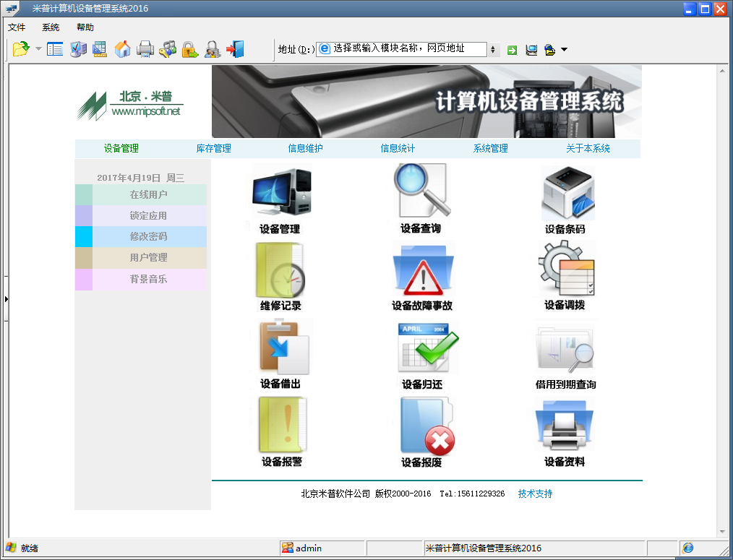Click the home icon in the toolbar
Screen dimensions: 733x560
tap(122, 51)
